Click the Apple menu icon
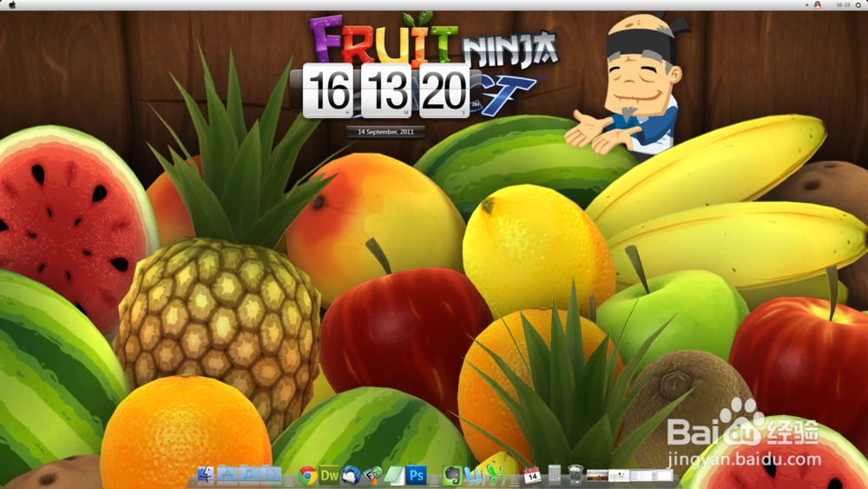 [x=12, y=5]
